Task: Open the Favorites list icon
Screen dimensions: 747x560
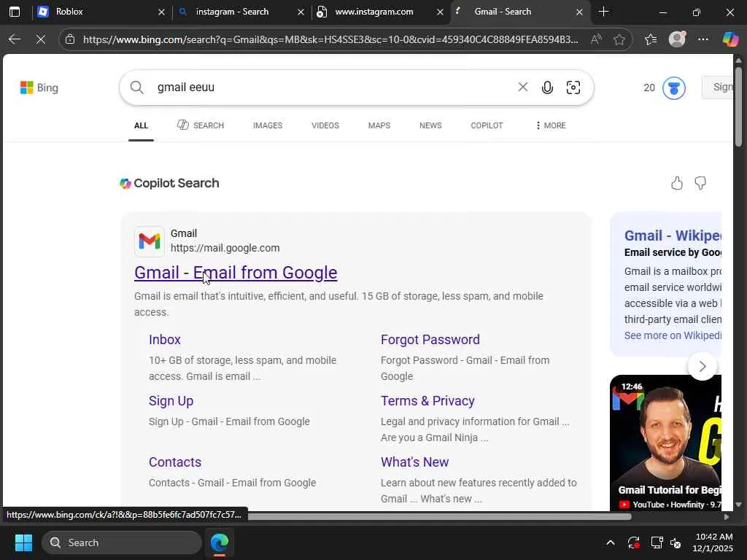Action: [x=651, y=39]
